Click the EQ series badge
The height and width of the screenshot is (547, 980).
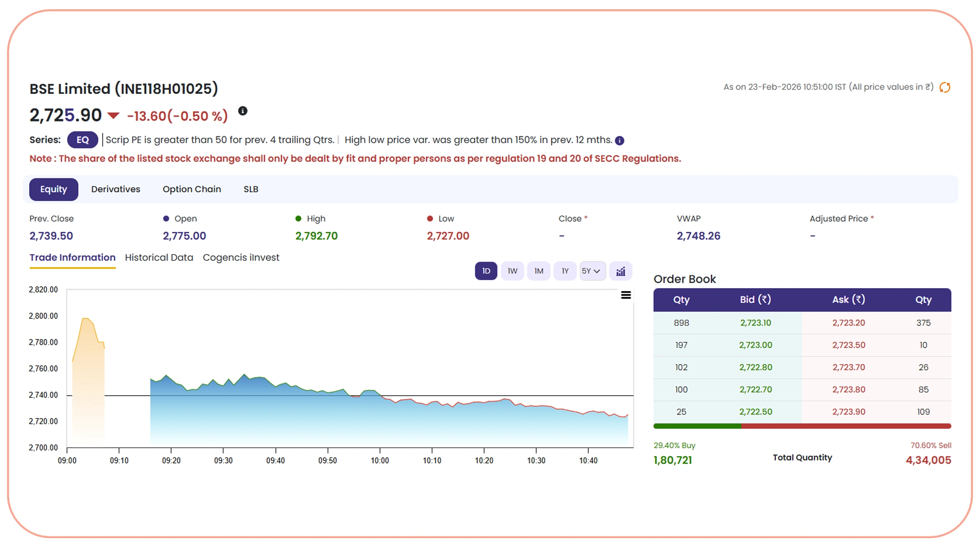82,140
